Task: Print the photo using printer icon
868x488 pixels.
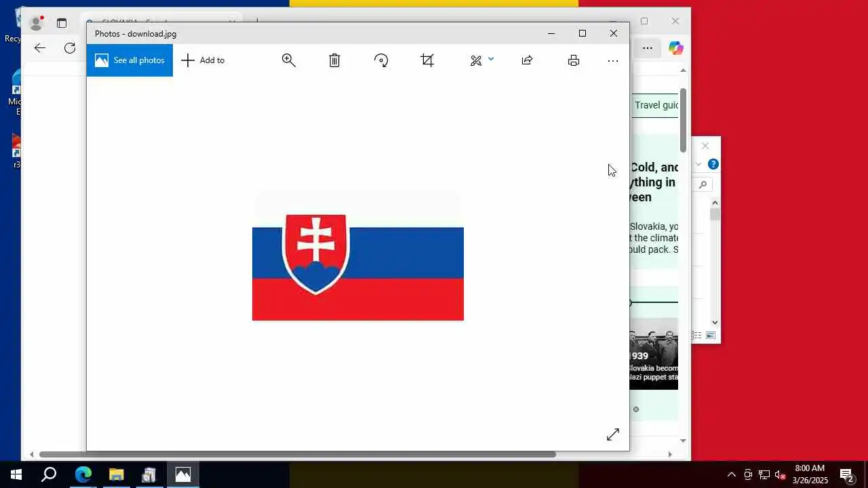Action: coord(574,60)
